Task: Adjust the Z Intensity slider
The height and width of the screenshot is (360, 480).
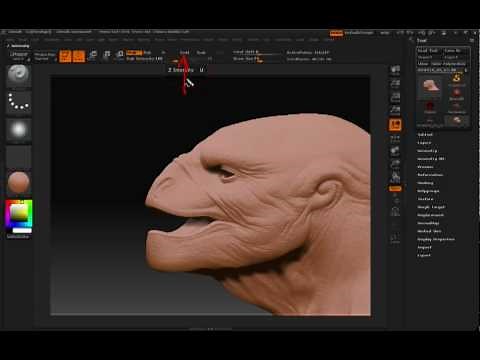Action: coord(192,59)
